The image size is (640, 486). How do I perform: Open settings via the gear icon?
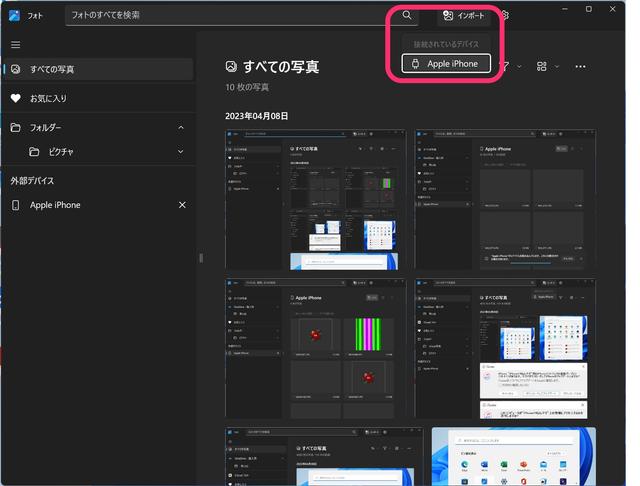[506, 15]
